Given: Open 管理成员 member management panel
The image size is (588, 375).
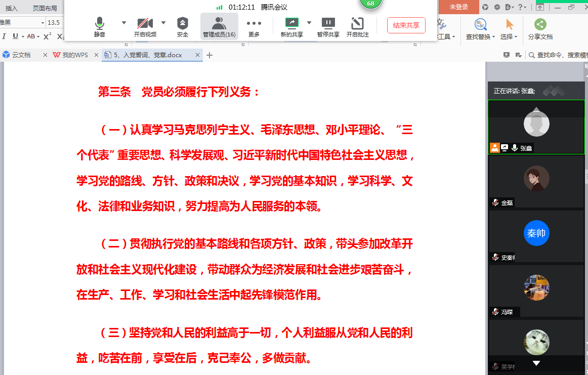Looking at the screenshot, I should tap(219, 27).
